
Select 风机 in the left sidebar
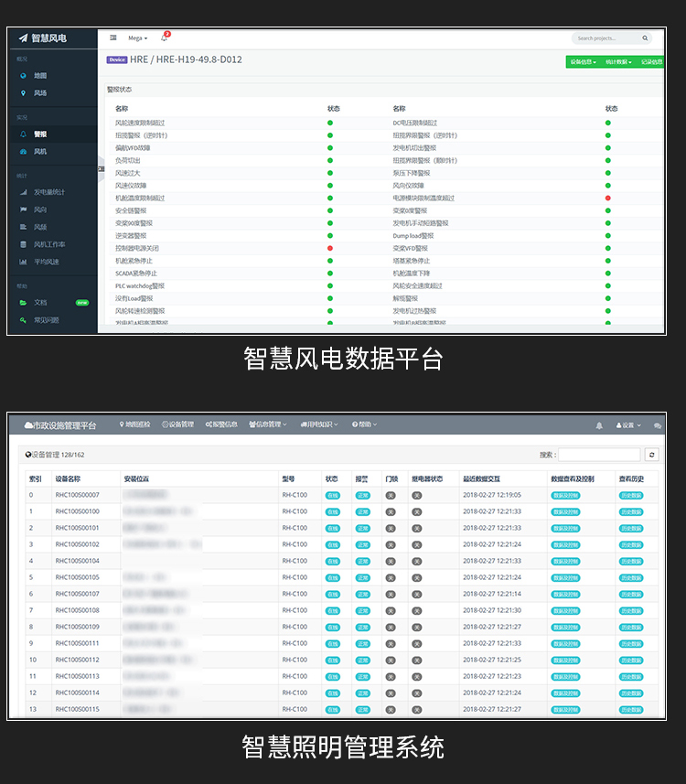(39, 151)
